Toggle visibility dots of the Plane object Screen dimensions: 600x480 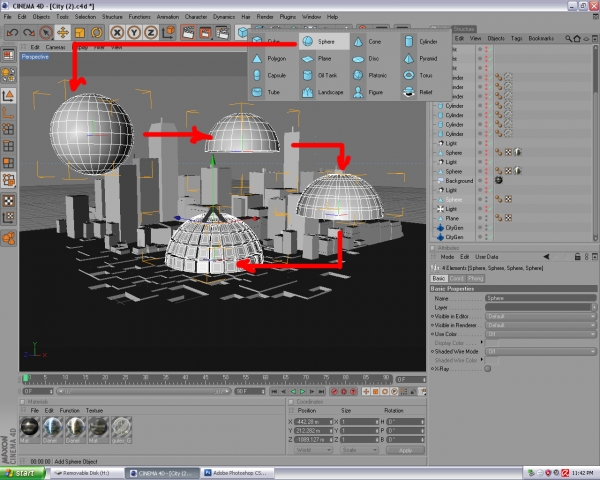coord(486,218)
